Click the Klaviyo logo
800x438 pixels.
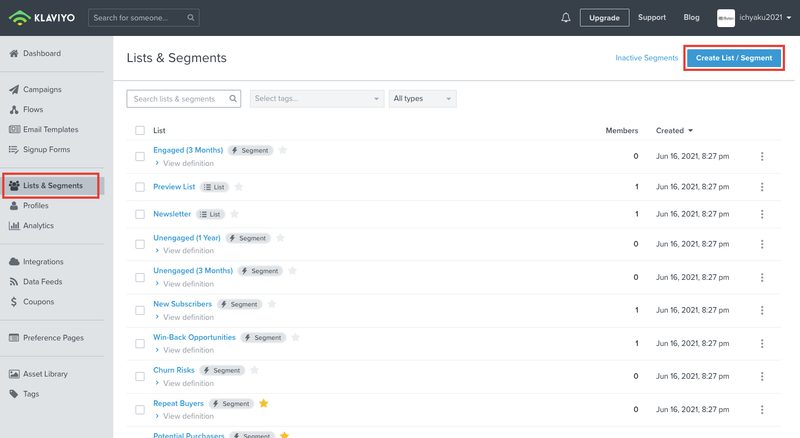[x=42, y=18]
